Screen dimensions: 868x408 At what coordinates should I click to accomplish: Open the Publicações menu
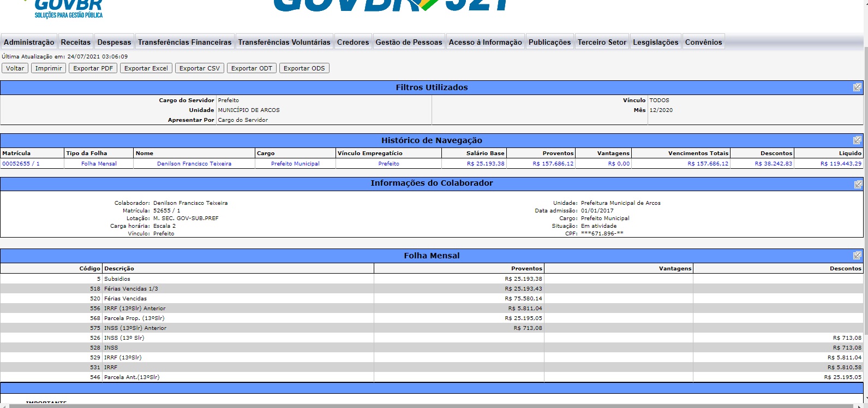pos(550,42)
